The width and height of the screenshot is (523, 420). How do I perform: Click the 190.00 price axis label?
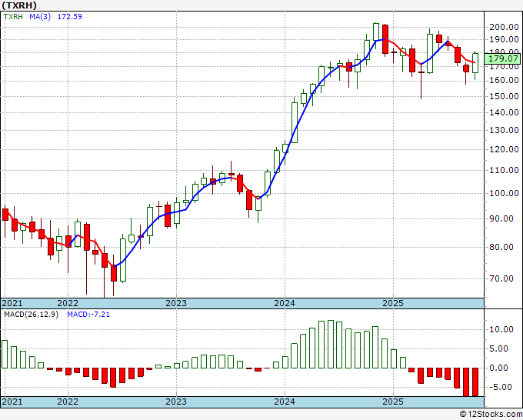504,39
